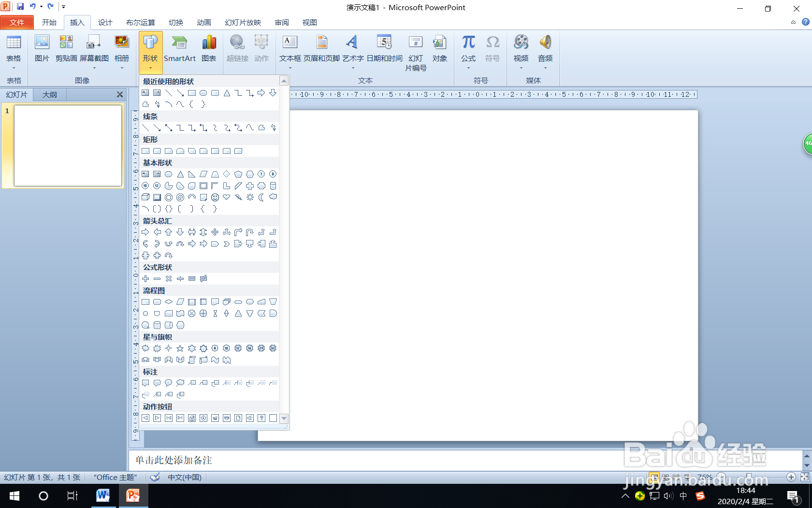Choose the not-equal formula shape

[203, 279]
